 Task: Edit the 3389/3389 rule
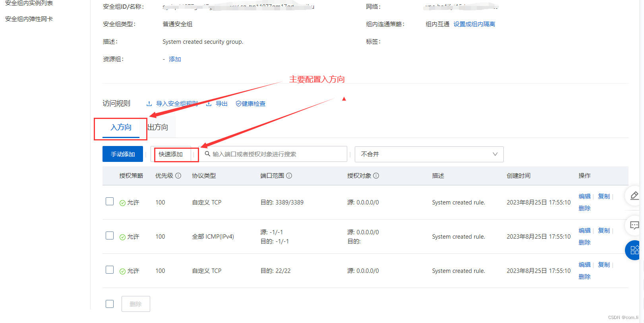click(584, 197)
